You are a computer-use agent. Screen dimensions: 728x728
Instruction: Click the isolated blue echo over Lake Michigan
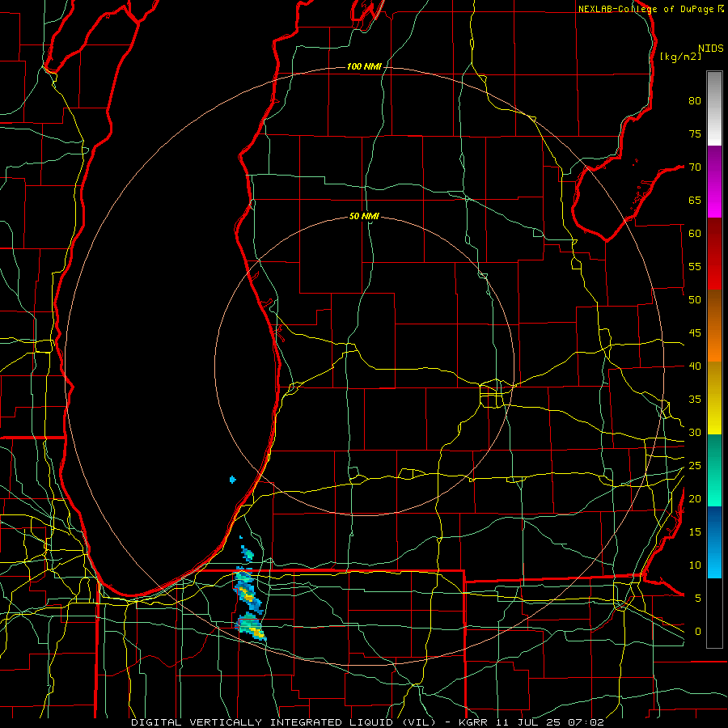coord(233,480)
